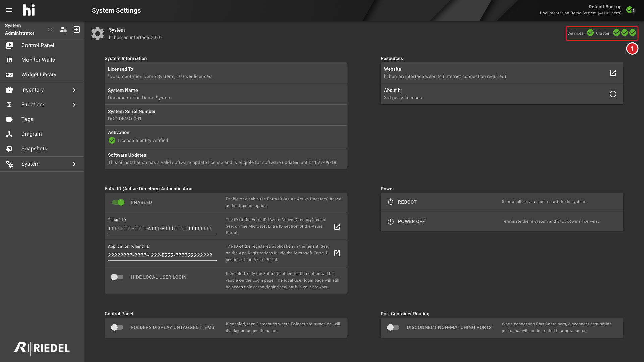
Task: Click License Identity verified checkmark
Action: click(x=112, y=140)
